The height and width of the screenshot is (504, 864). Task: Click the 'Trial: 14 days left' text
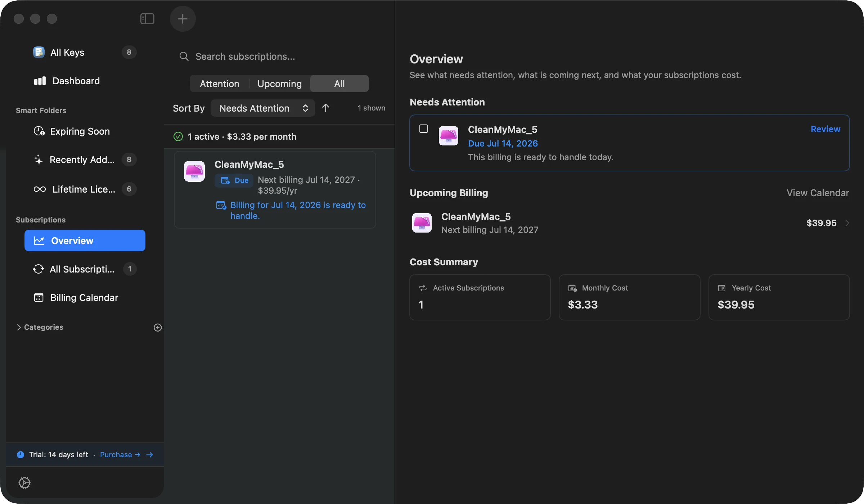pyautogui.click(x=58, y=455)
